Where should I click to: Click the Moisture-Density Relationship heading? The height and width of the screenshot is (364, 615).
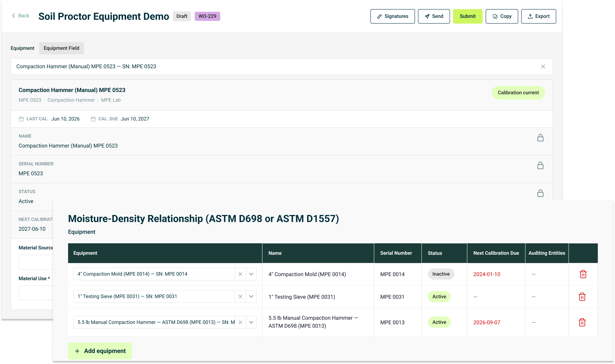(203, 219)
